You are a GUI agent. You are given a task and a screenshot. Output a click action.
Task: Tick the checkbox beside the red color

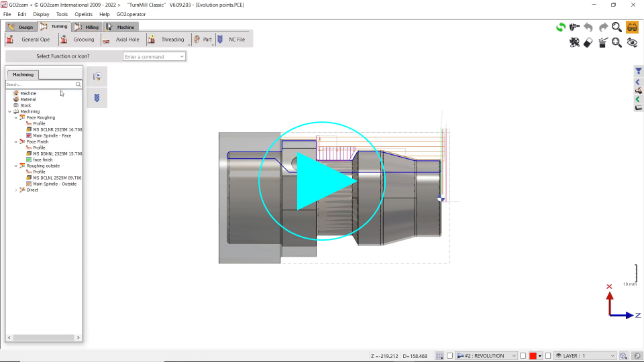(523, 355)
